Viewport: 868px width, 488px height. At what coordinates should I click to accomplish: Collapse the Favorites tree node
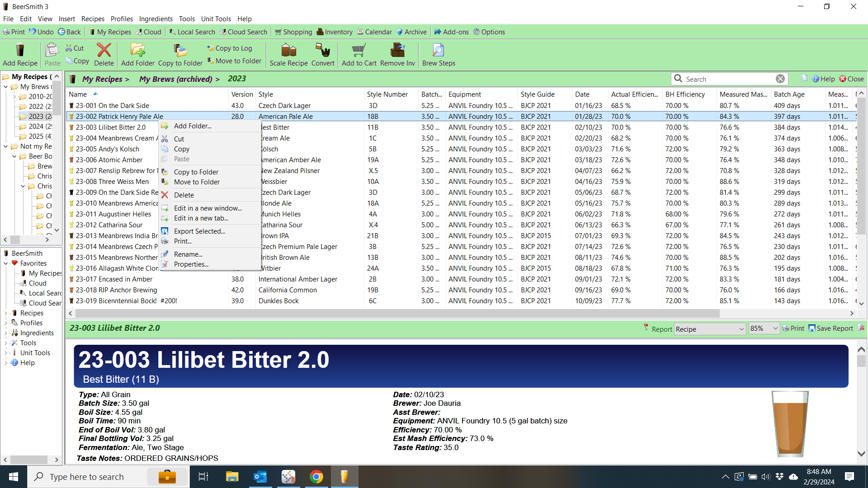tap(5, 263)
